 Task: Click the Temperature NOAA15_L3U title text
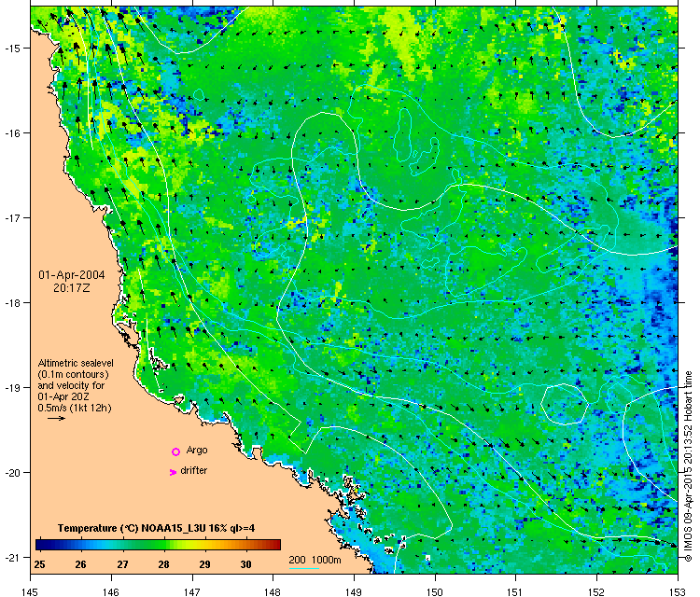point(156,528)
